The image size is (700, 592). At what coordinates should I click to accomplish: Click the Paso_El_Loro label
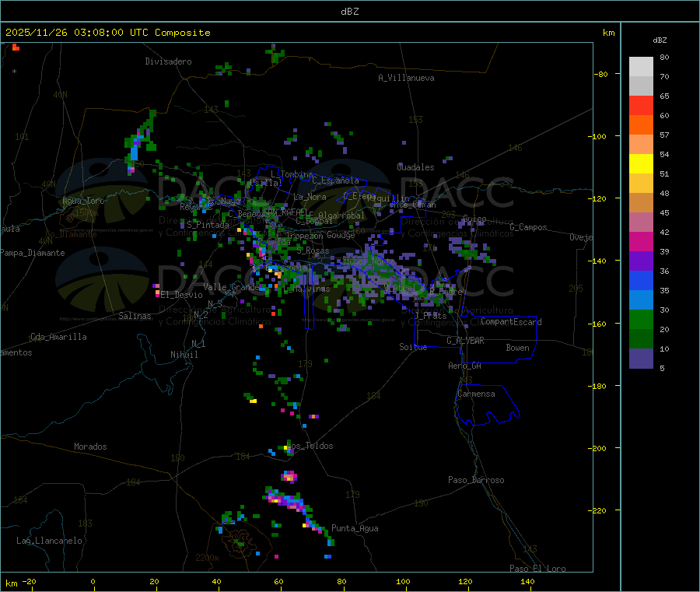click(537, 569)
